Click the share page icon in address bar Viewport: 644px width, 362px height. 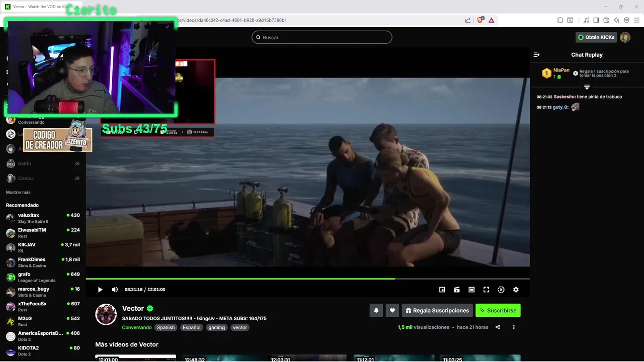click(x=468, y=20)
